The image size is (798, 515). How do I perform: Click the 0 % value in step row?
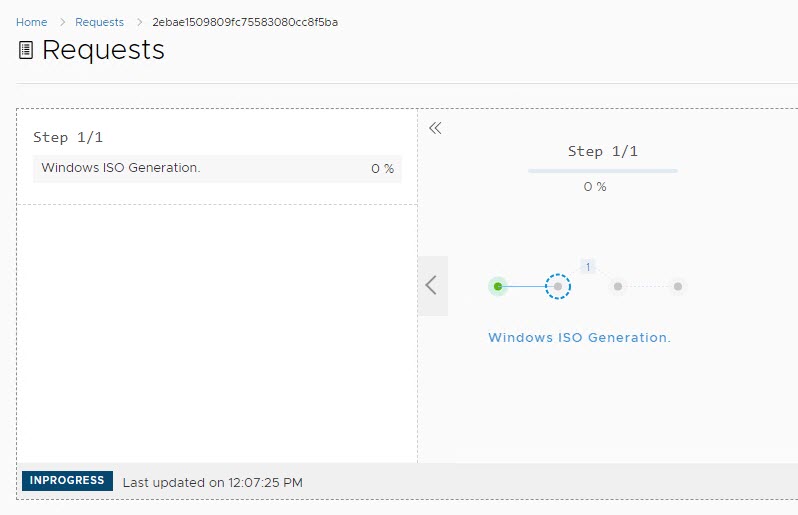382,169
